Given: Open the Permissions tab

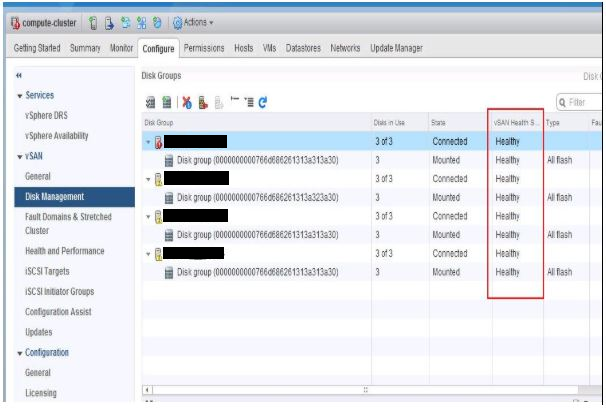Looking at the screenshot, I should [x=204, y=48].
